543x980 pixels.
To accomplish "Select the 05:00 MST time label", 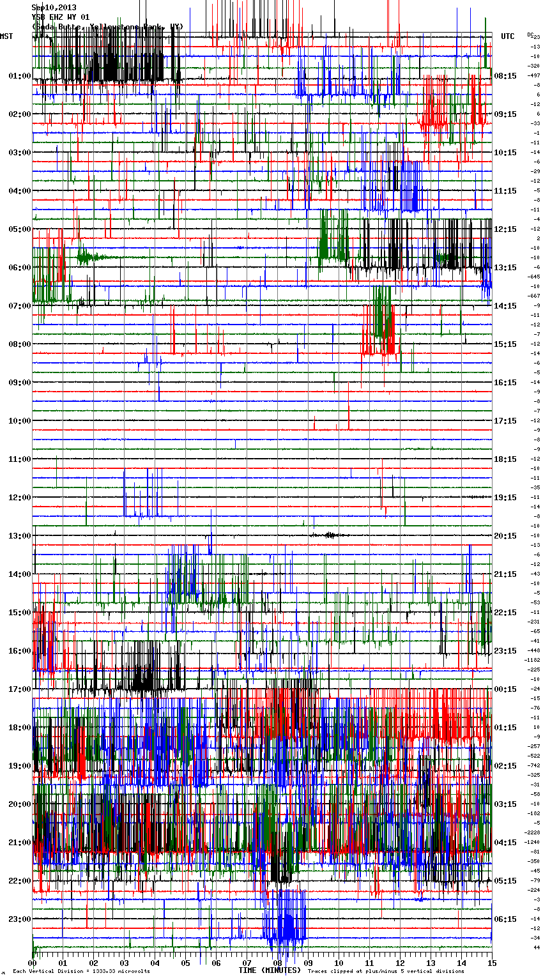I will (x=20, y=229).
